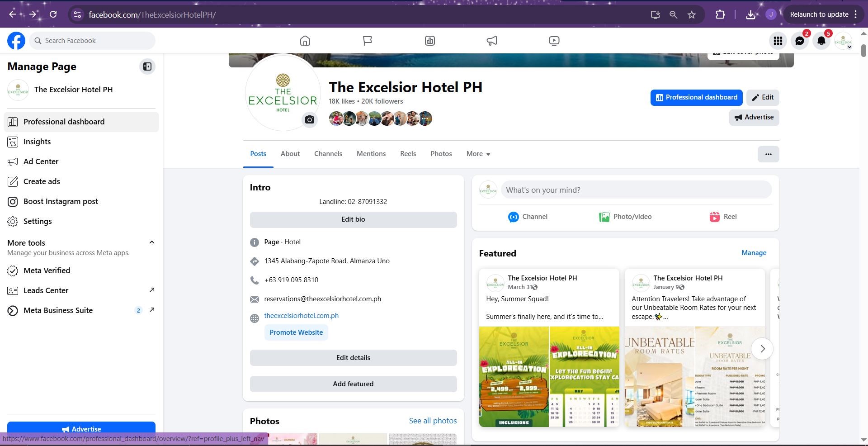
Task: Bookmark this page with star icon
Action: tap(692, 14)
